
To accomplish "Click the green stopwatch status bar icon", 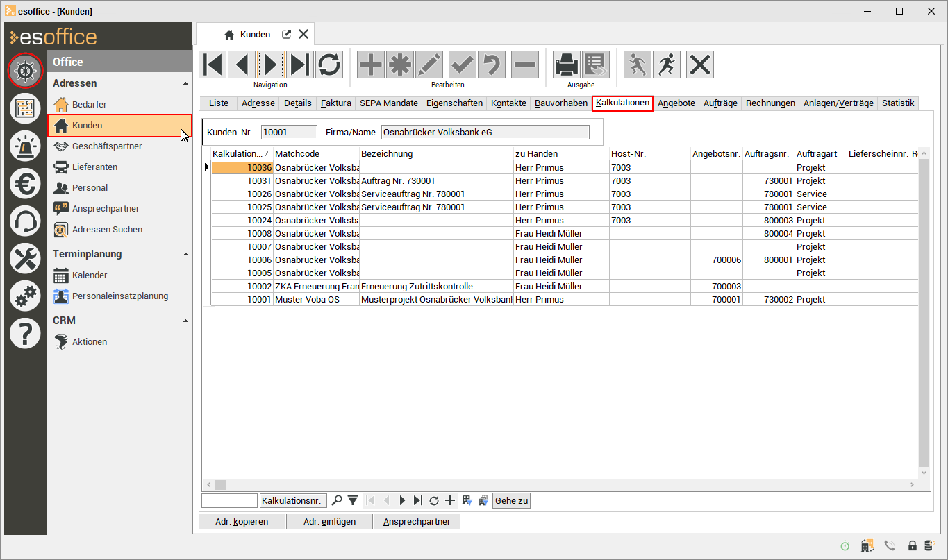I will point(845,546).
